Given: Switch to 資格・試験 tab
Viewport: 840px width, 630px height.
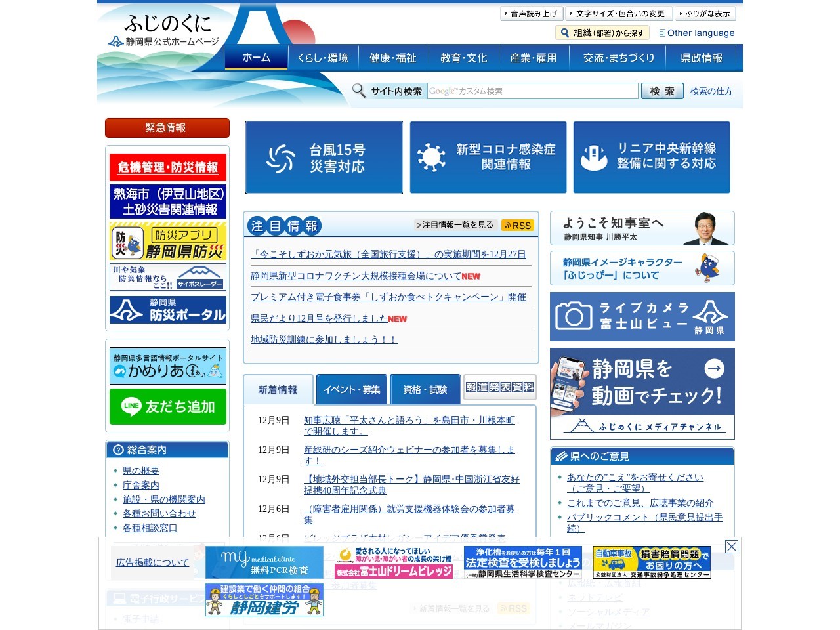Looking at the screenshot, I should click(425, 390).
